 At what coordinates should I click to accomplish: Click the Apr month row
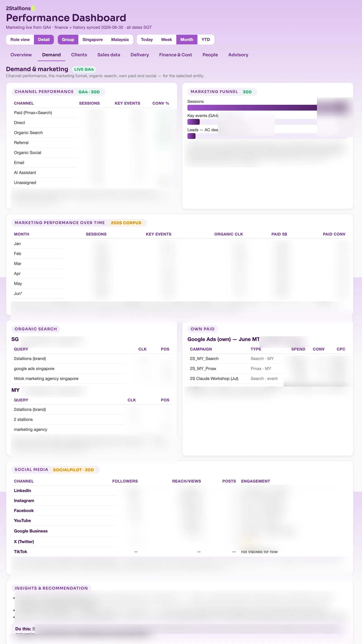pyautogui.click(x=180, y=274)
